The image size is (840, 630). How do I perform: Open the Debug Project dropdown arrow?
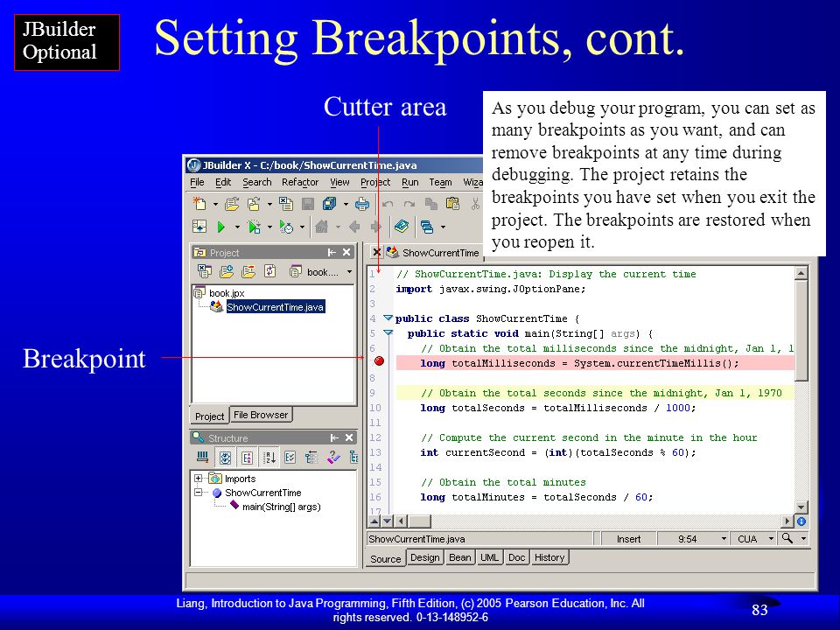pos(269,227)
